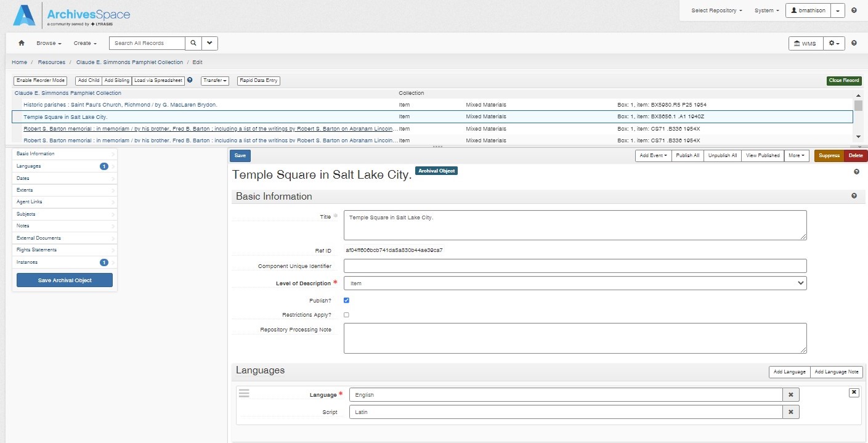Open the Browse menu
Viewport: 868px width, 443px height.
[48, 43]
